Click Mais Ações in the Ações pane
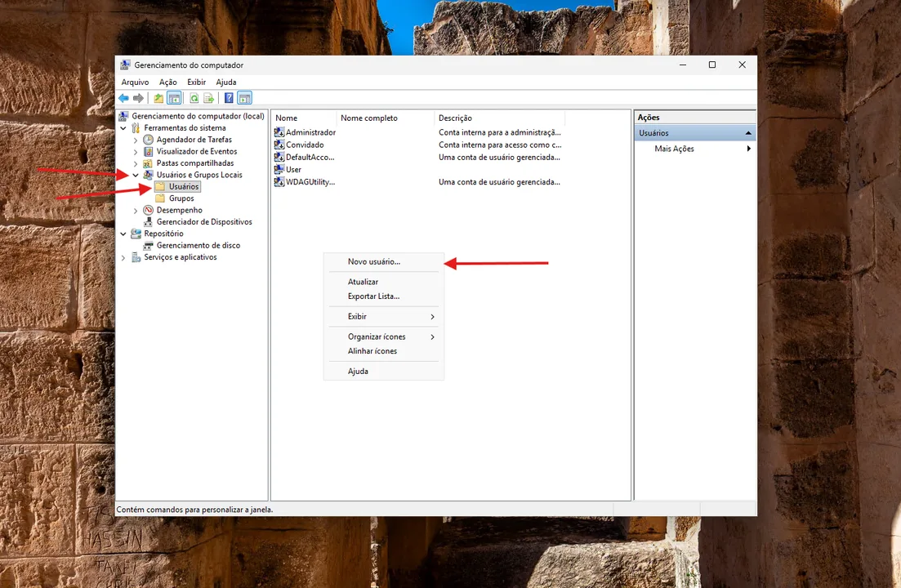The image size is (901, 588). [694, 149]
